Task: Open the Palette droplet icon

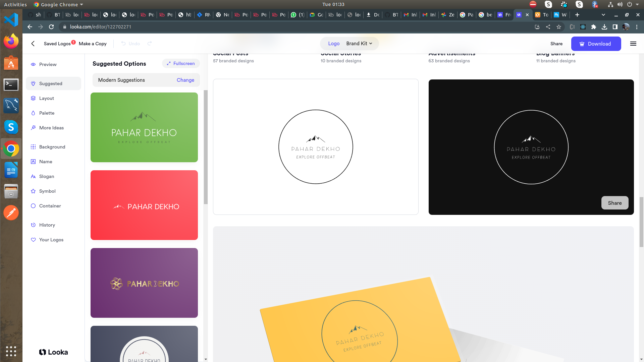Action: coord(33,113)
